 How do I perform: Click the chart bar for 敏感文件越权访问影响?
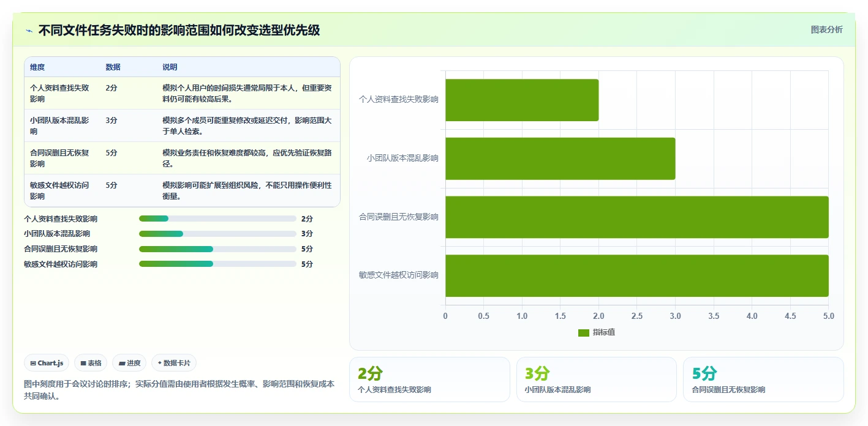(637, 275)
